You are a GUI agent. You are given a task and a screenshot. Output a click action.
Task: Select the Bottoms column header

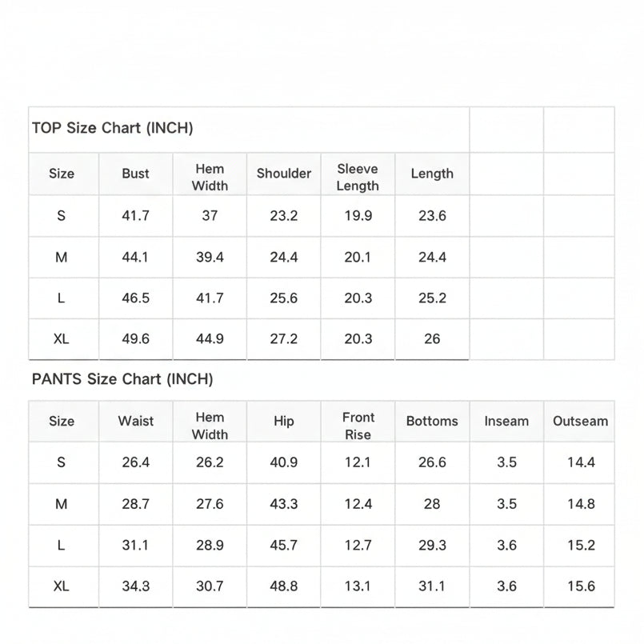432,422
